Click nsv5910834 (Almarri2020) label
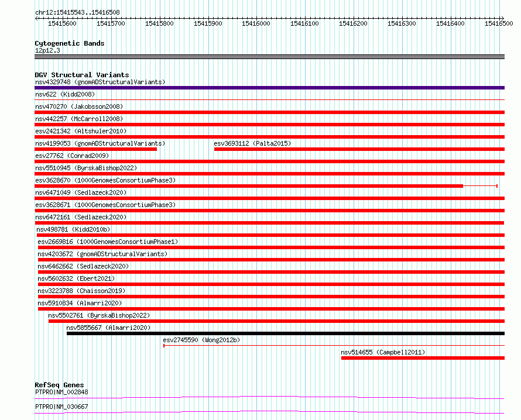Image resolution: width=521 pixels, height=420 pixels. click(80, 303)
